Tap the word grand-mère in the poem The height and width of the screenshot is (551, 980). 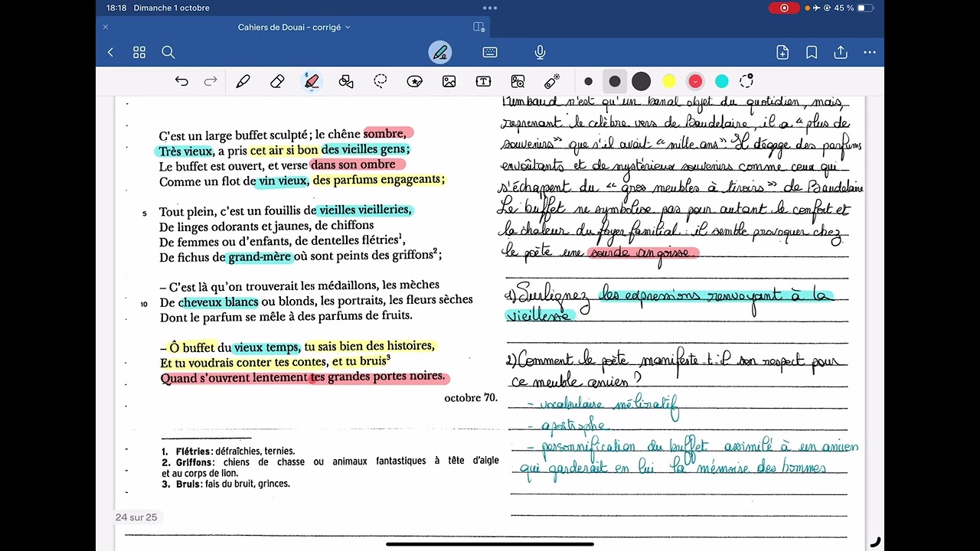pyautogui.click(x=260, y=257)
